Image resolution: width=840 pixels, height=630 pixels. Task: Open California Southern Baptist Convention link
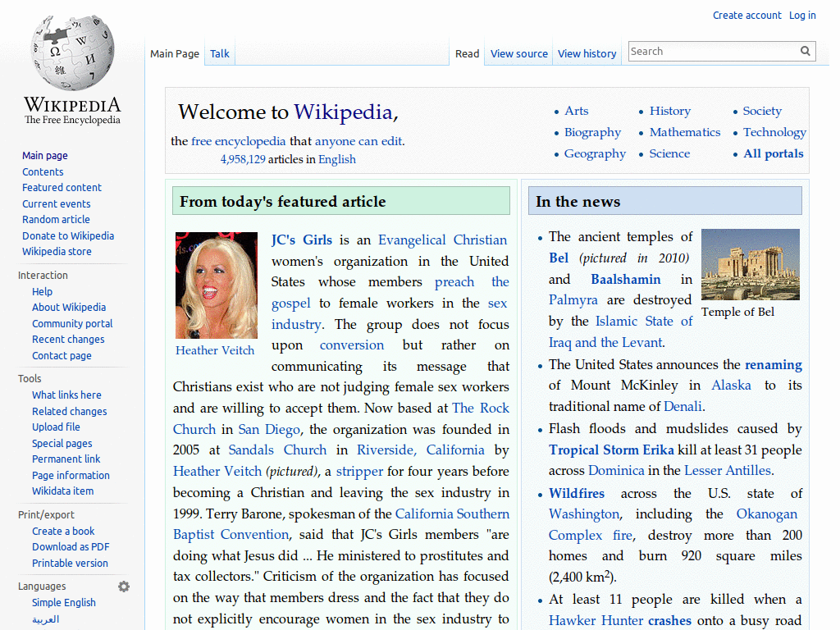coord(341,524)
